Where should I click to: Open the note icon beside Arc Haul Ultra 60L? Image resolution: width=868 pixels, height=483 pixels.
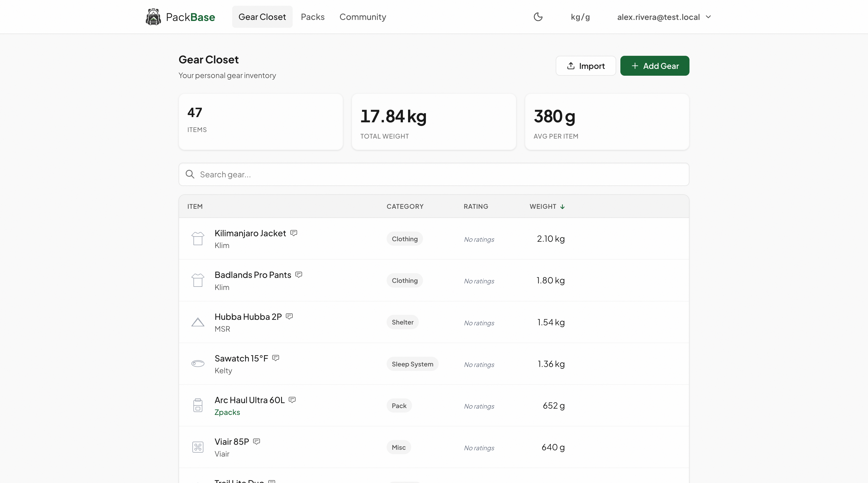292,400
